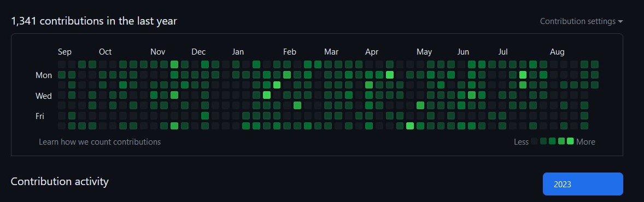Image resolution: width=644 pixels, height=202 pixels.
Task: Click the "Nov" month label
Action: point(157,52)
